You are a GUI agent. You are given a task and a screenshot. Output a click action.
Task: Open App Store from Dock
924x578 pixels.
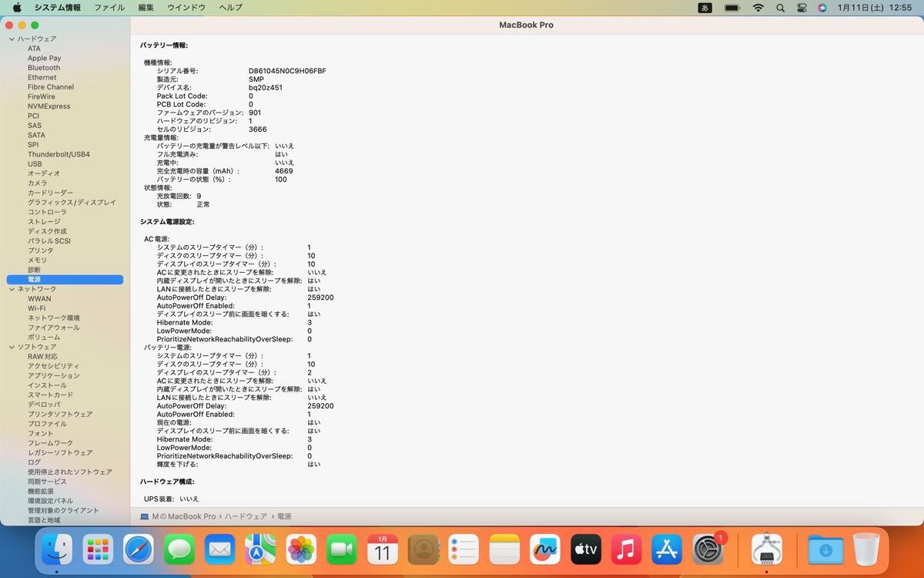668,549
